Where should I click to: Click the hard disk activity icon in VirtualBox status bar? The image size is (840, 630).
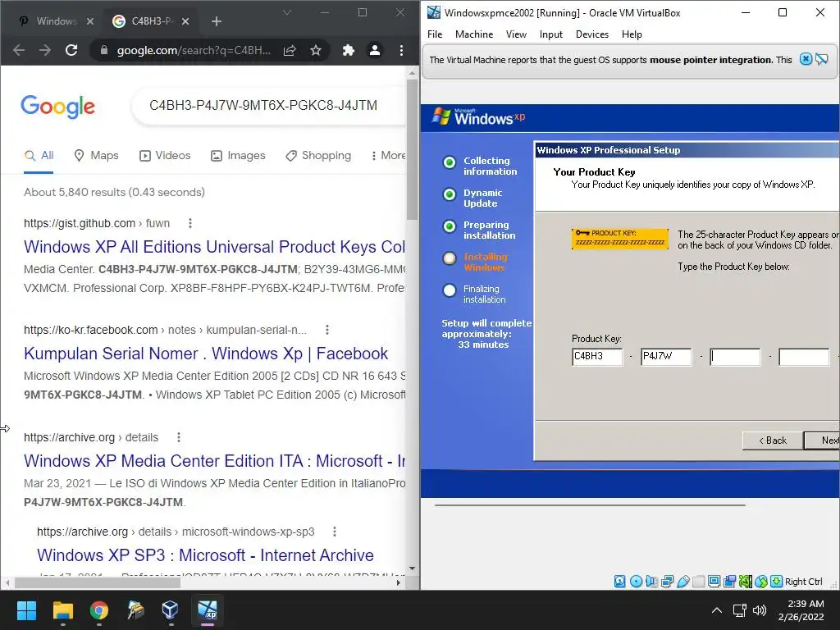[x=620, y=582]
